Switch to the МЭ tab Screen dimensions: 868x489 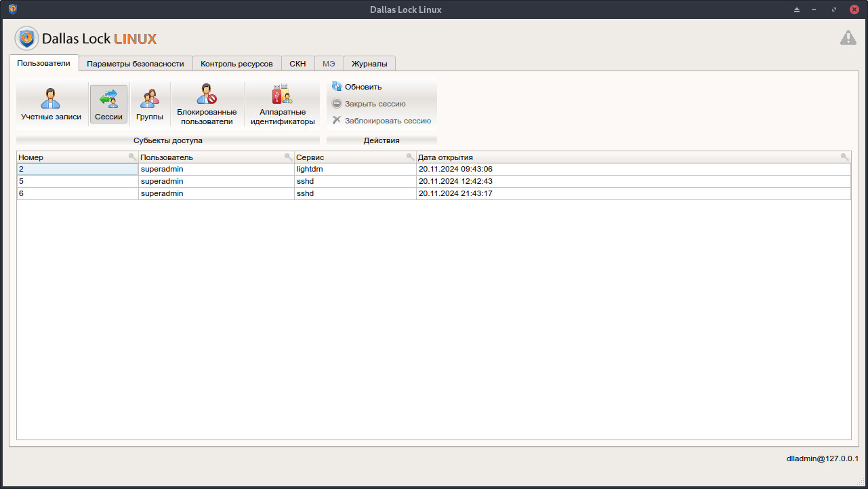click(x=329, y=63)
